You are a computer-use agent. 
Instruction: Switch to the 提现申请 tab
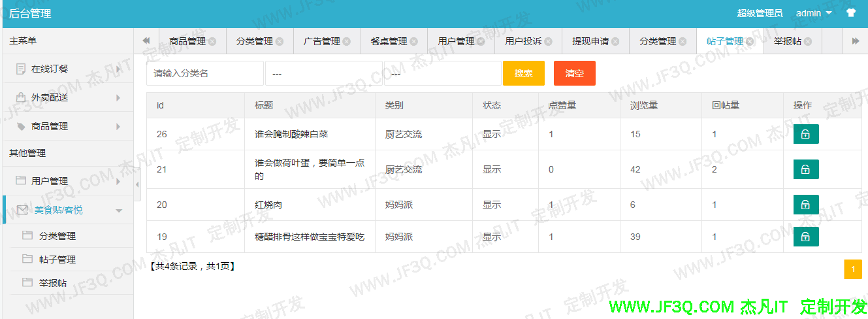[x=590, y=41]
